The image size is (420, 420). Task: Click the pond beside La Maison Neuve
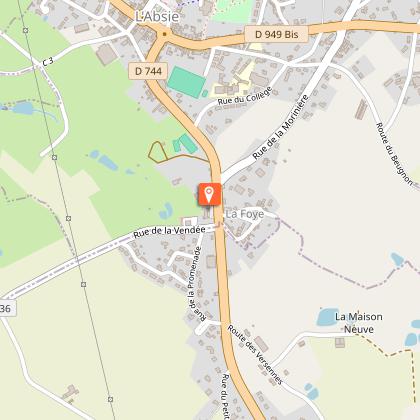pos(327,317)
